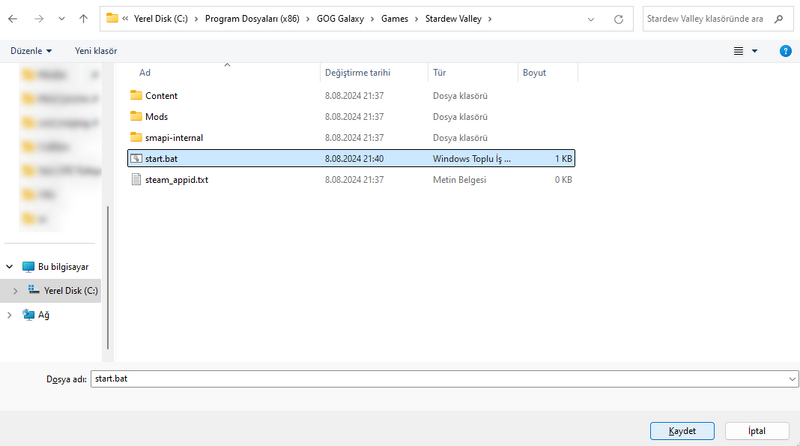Click Kaydet to save
Image resolution: width=800 pixels, height=446 pixels.
point(682,431)
